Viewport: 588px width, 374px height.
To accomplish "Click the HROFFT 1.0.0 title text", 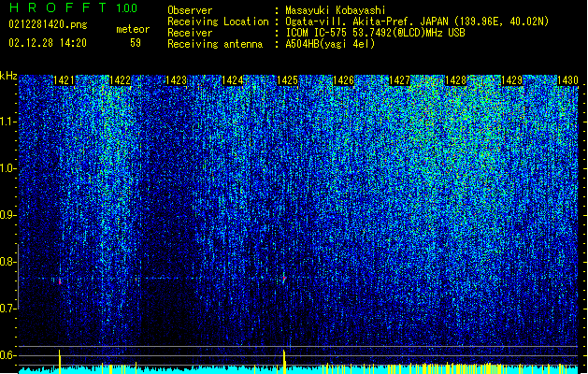I will [73, 7].
